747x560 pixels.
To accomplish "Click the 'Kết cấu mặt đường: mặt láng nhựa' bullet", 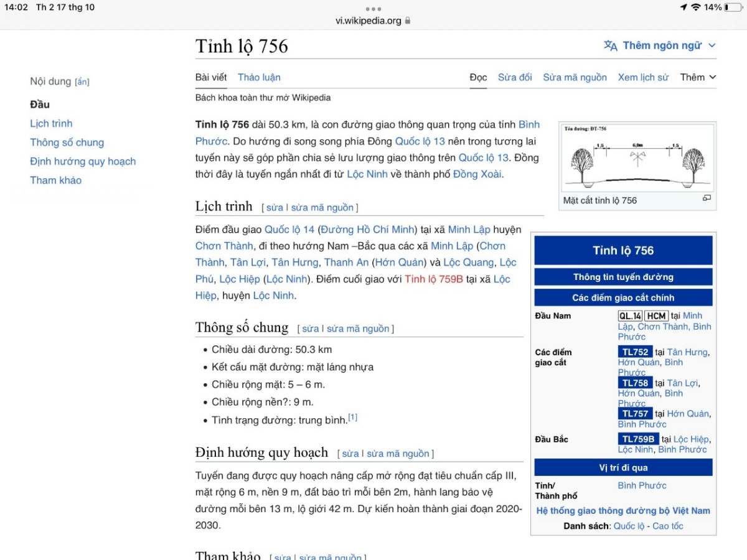I will 293,367.
